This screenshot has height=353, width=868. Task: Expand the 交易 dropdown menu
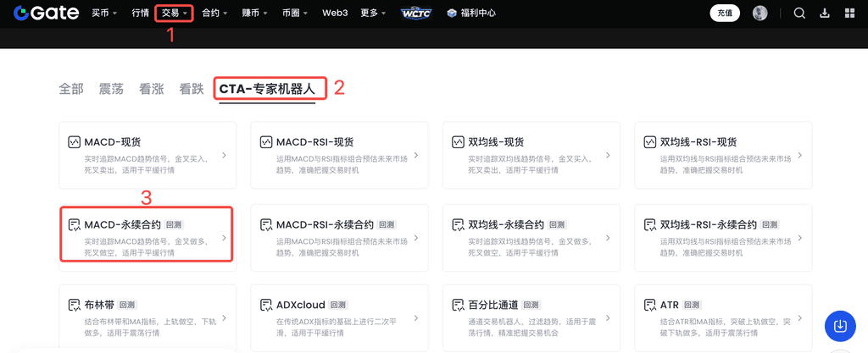(x=174, y=13)
